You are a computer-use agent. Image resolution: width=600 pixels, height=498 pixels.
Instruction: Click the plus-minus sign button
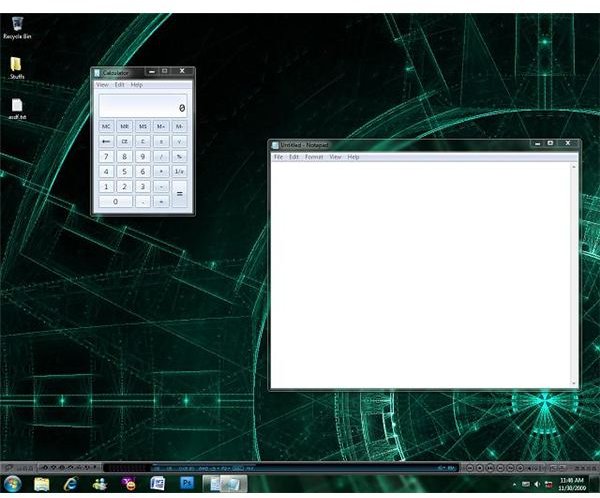pos(161,142)
